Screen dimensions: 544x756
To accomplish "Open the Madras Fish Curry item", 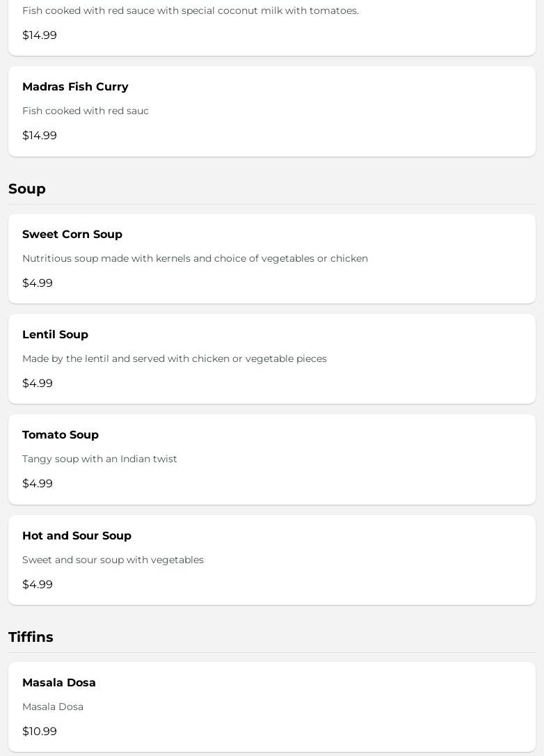I will click(x=75, y=87).
